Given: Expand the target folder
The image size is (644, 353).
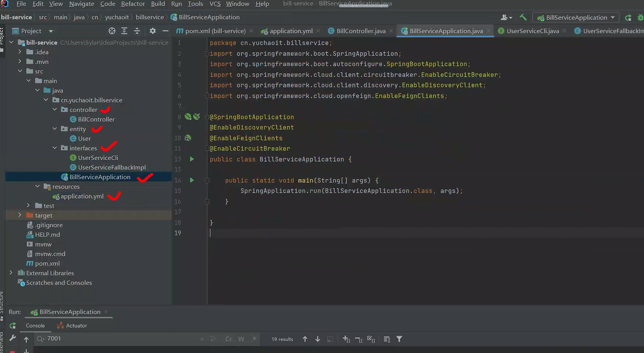Looking at the screenshot, I should 20,215.
